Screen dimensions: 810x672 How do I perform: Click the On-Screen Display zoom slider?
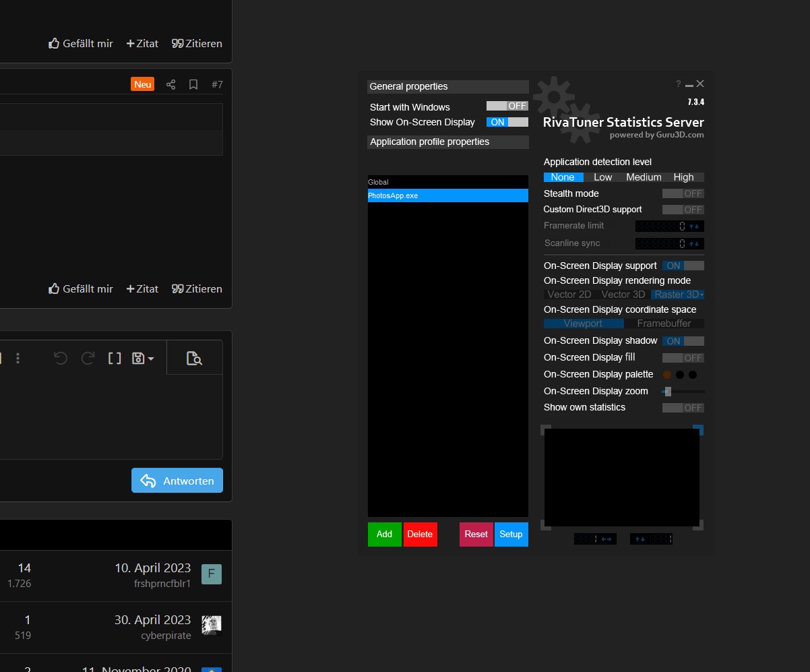[x=683, y=392]
